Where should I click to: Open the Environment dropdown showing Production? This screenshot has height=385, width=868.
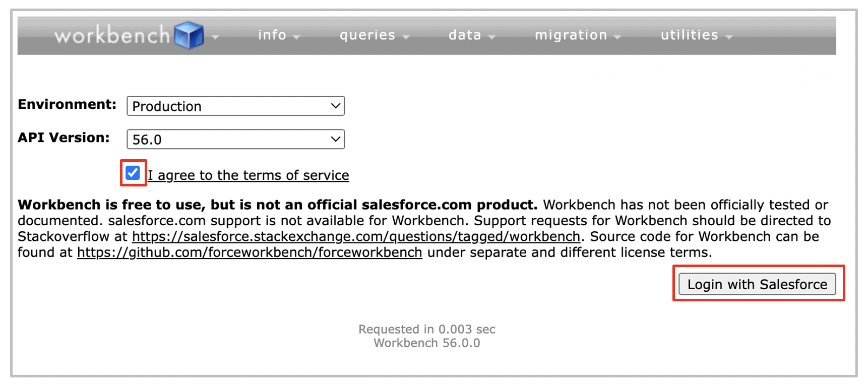coord(235,106)
